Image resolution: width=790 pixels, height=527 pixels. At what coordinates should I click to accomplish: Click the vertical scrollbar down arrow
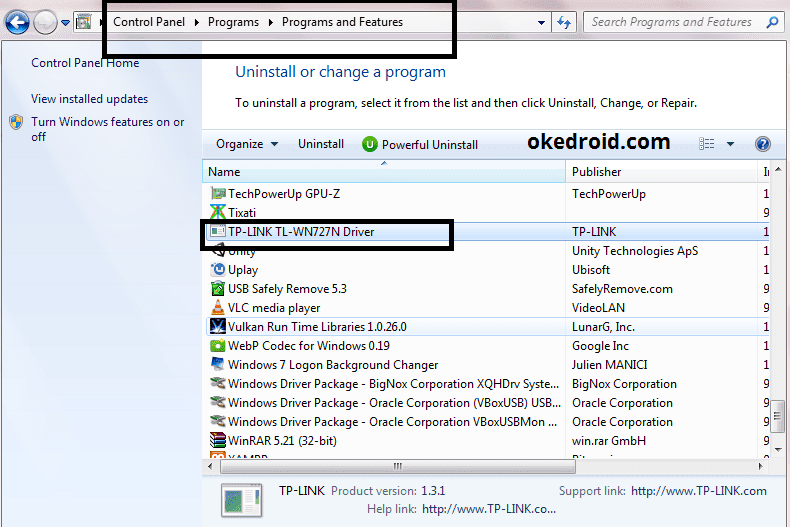[x=778, y=449]
